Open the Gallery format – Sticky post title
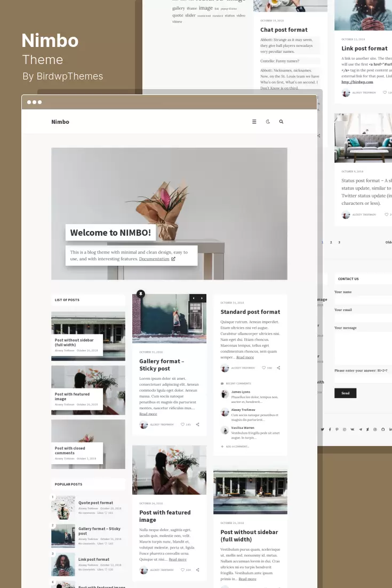The width and height of the screenshot is (392, 588). (x=162, y=365)
